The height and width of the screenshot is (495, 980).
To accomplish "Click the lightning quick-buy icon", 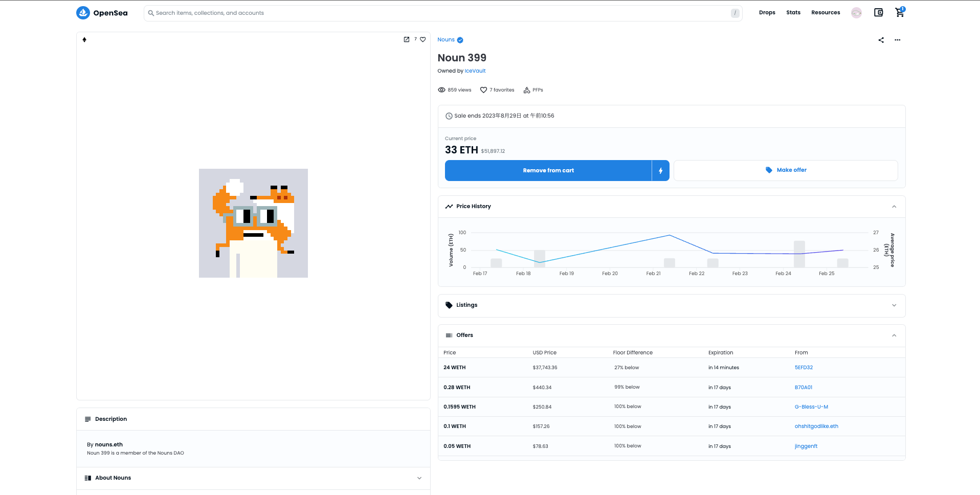I will 660,170.
